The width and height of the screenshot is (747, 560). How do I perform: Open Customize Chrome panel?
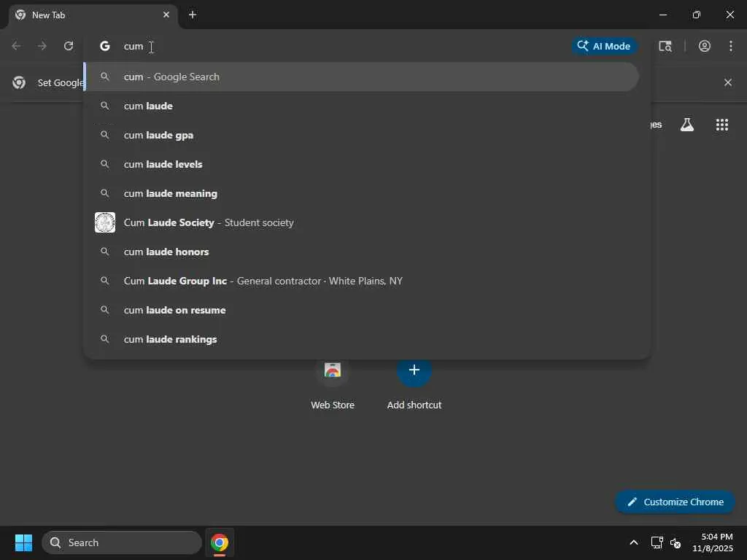point(675,502)
